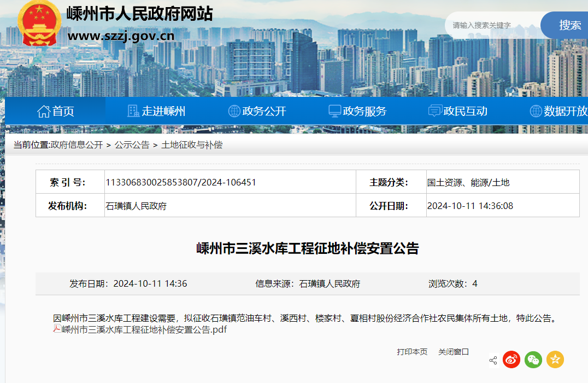Open the 政务服务 menu
Viewport: 588px width, 383px height.
[357, 112]
